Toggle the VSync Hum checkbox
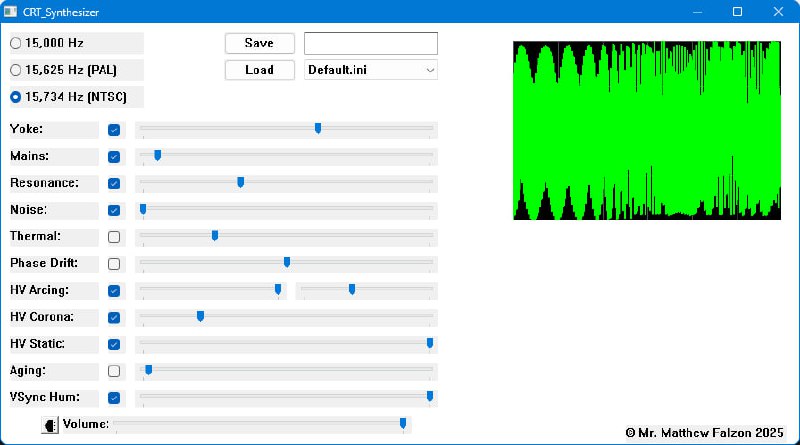 coord(114,398)
